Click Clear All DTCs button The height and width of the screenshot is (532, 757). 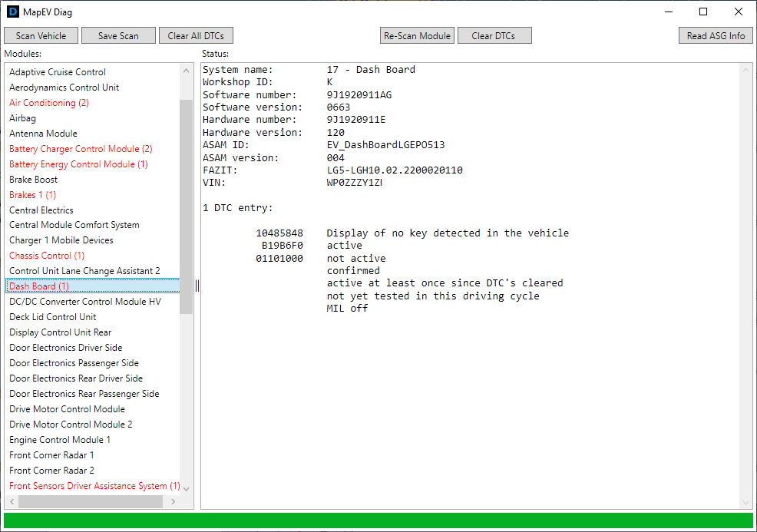coord(196,36)
